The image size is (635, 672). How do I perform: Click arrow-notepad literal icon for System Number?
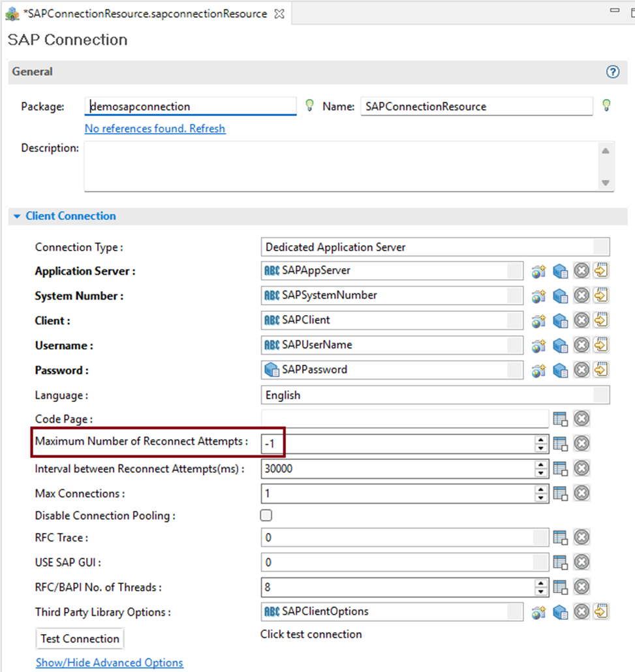(601, 295)
